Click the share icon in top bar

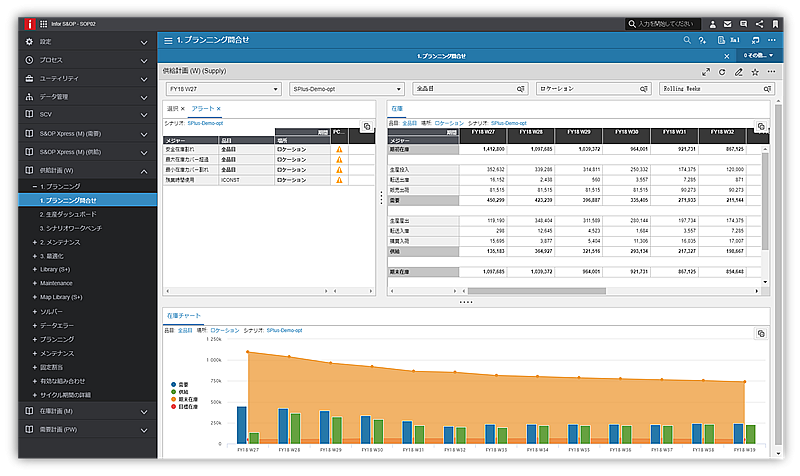click(x=759, y=24)
